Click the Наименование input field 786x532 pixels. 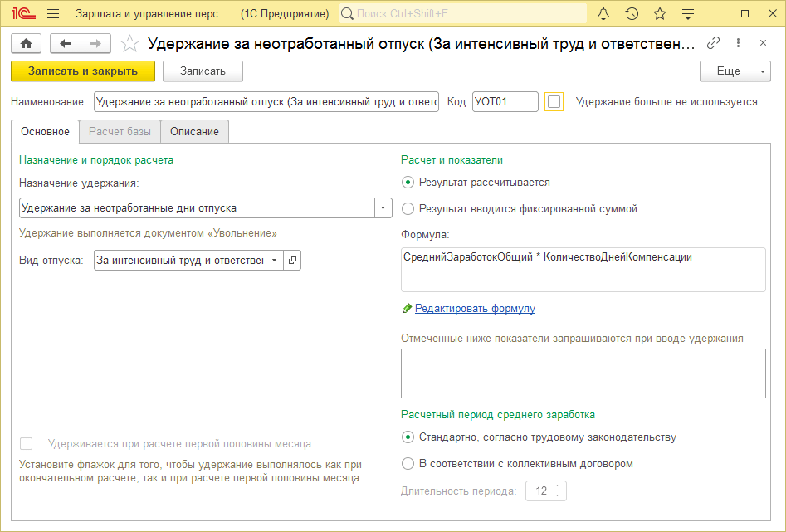tap(266, 102)
